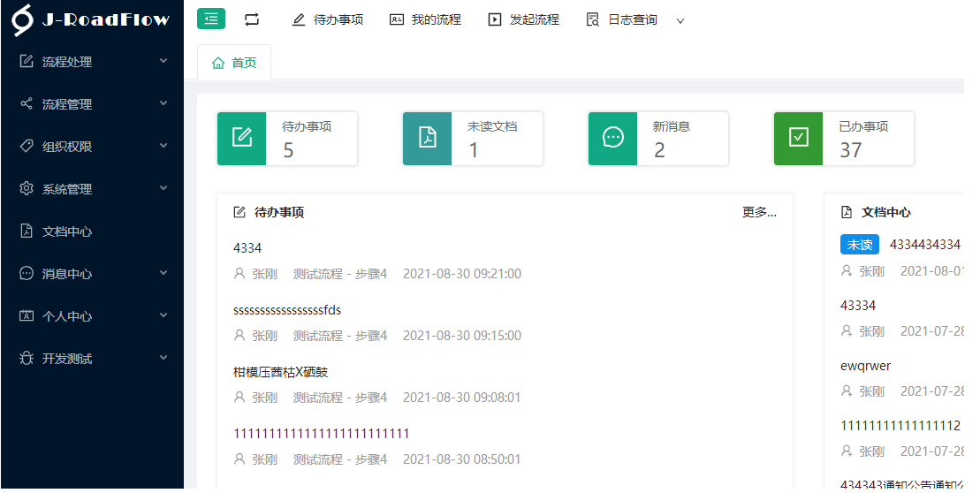This screenshot has width=980, height=493.
Task: Click home icon in 首页 tab
Action: tap(218, 63)
